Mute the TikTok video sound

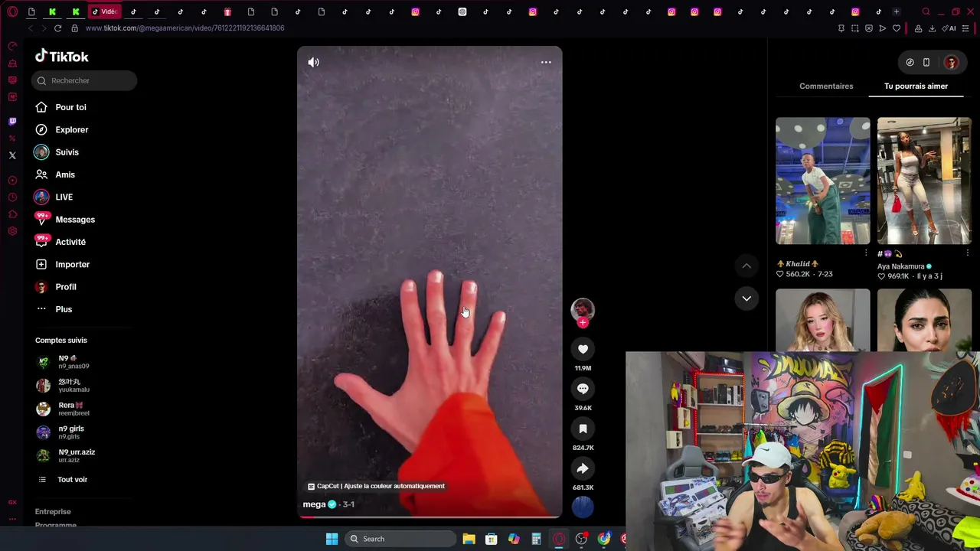[x=313, y=62]
